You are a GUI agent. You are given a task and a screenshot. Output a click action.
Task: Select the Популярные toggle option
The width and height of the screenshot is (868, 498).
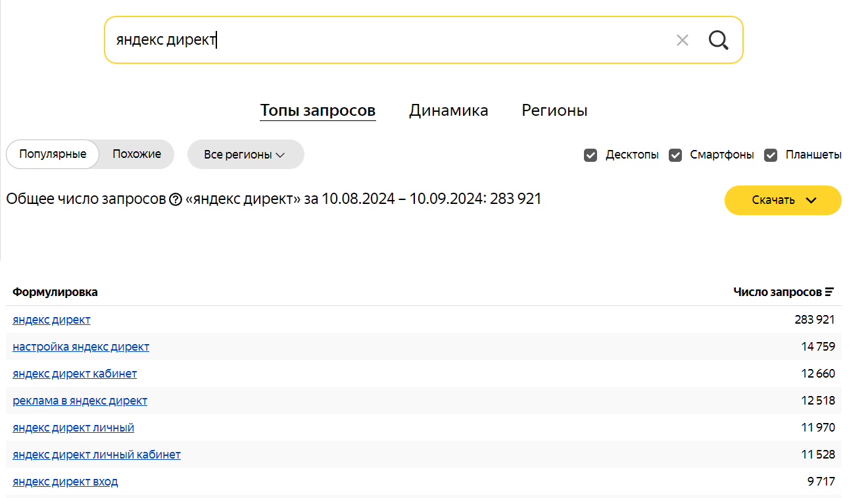point(53,154)
